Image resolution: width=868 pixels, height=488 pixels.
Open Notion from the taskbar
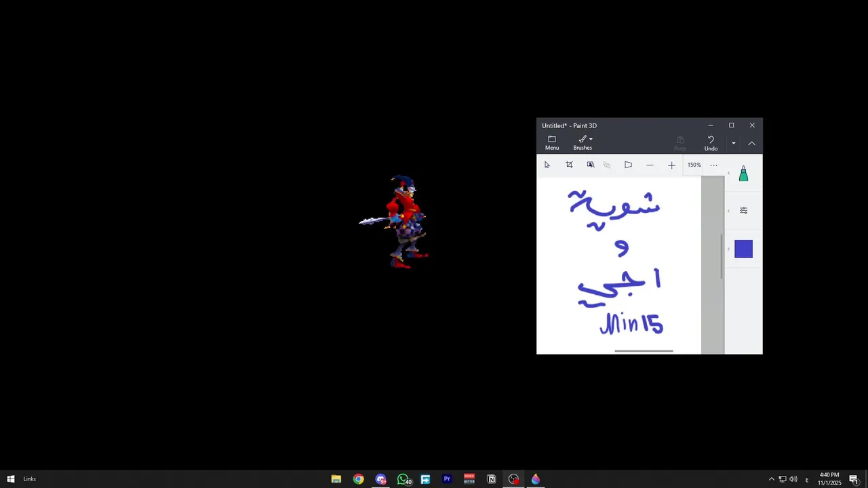point(492,479)
